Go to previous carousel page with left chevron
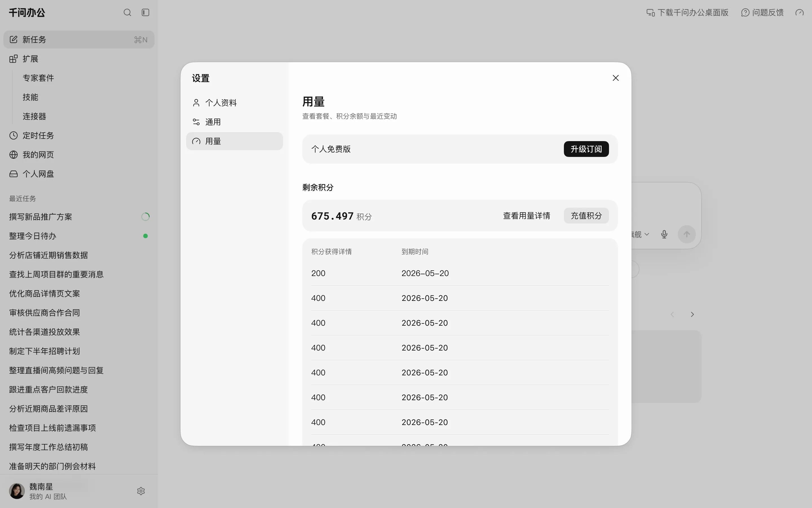 pos(672,314)
